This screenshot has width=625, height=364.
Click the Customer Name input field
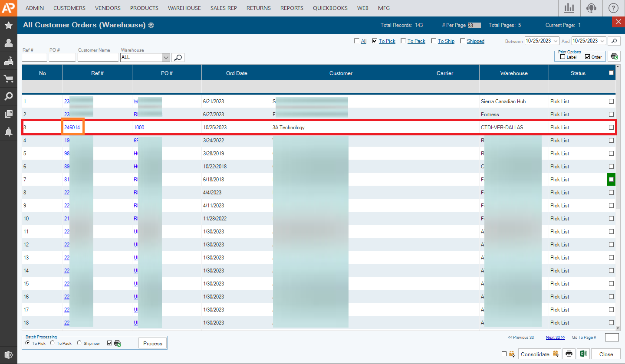pos(98,57)
